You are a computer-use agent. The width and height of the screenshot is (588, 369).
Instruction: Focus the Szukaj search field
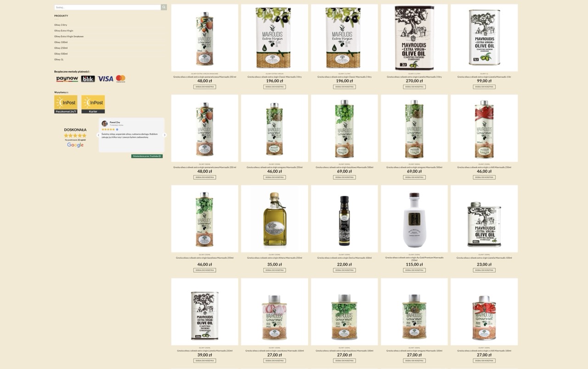107,7
